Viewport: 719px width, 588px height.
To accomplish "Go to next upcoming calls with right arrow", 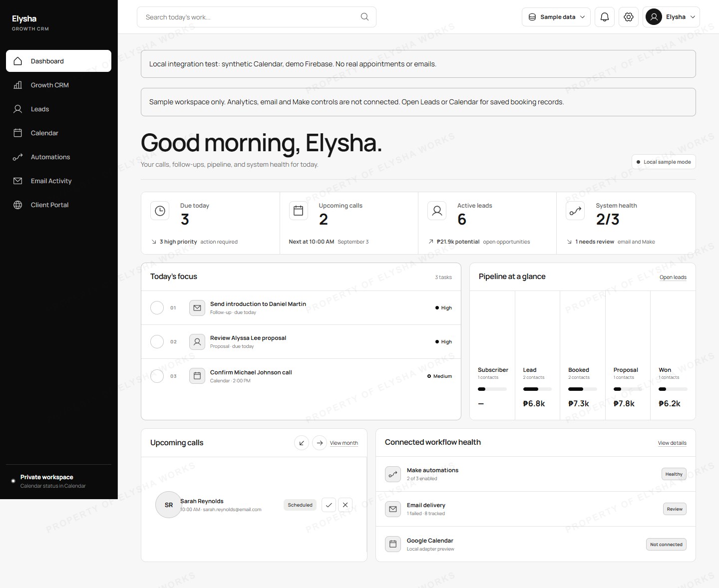I will point(320,443).
